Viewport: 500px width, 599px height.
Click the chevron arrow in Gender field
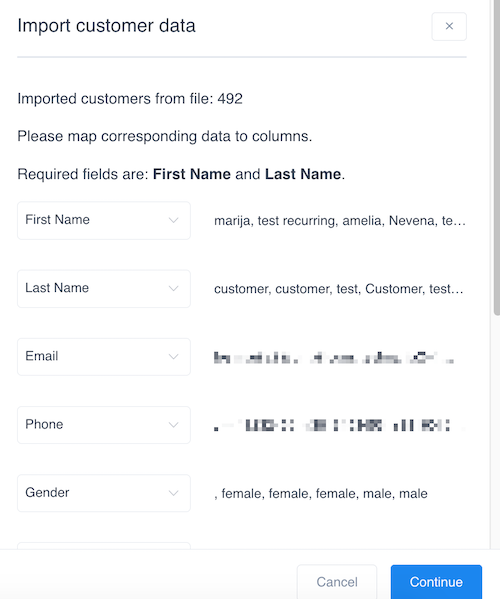click(x=173, y=493)
